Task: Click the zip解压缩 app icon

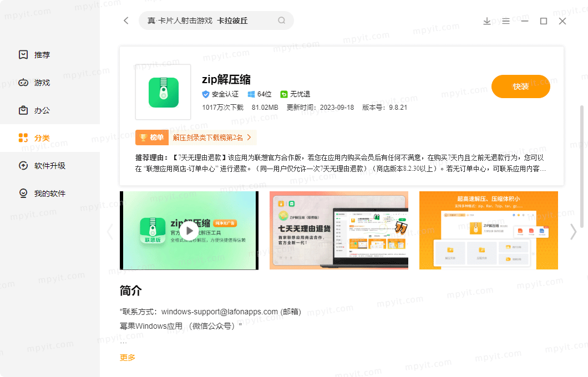Action: click(x=163, y=92)
